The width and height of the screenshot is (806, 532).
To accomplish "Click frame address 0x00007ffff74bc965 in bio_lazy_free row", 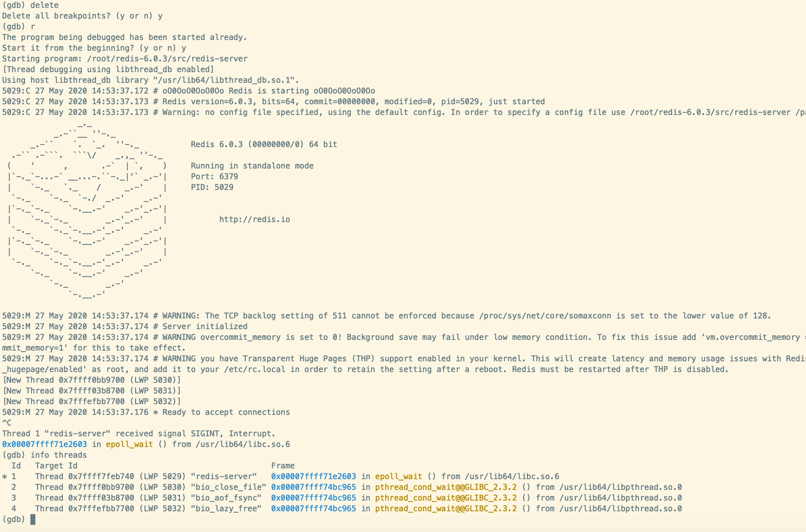I will click(x=314, y=509).
